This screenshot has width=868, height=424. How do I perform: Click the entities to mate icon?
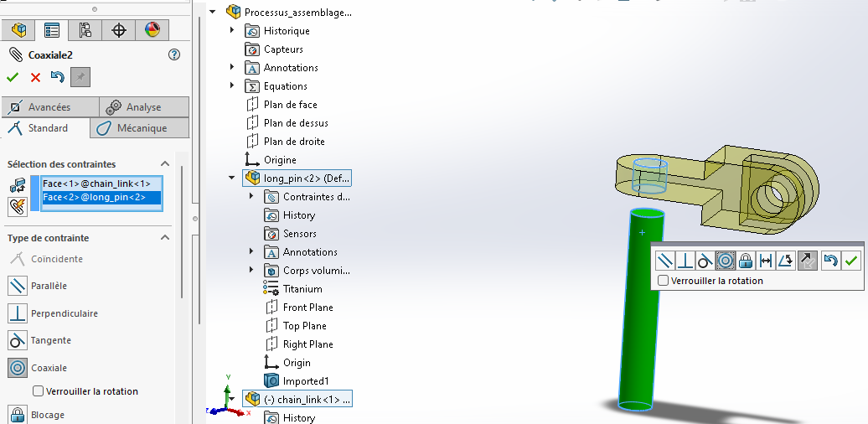pyautogui.click(x=18, y=185)
